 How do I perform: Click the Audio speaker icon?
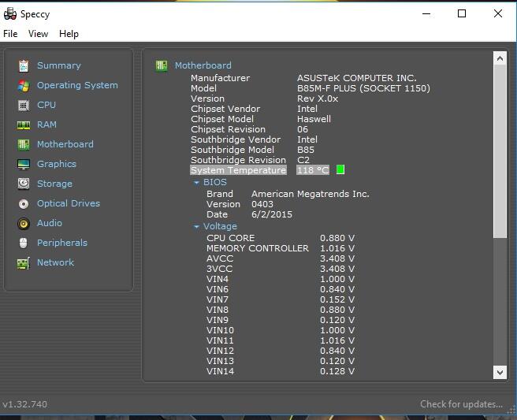(x=24, y=224)
